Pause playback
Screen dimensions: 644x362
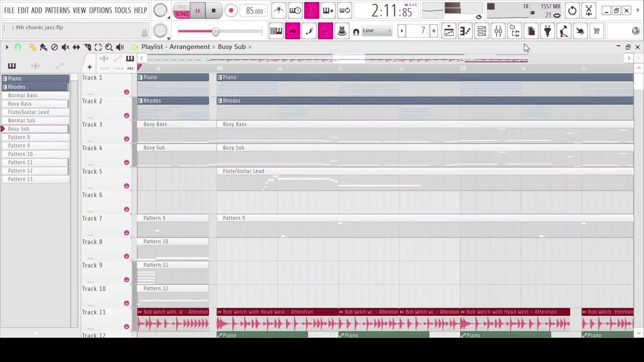(197, 11)
